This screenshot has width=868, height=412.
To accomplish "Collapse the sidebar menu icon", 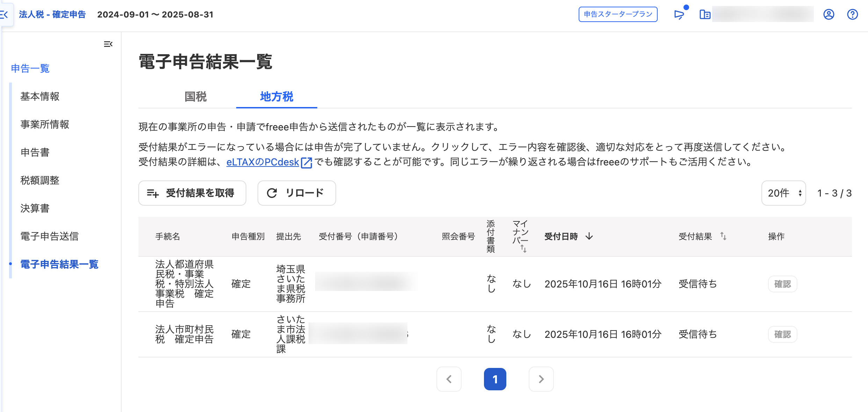I will coord(108,44).
